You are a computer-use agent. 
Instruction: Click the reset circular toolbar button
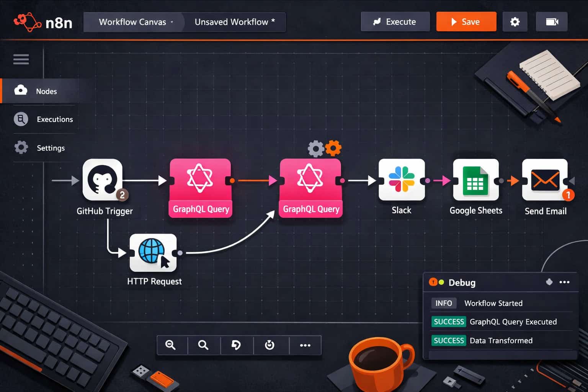click(x=269, y=345)
